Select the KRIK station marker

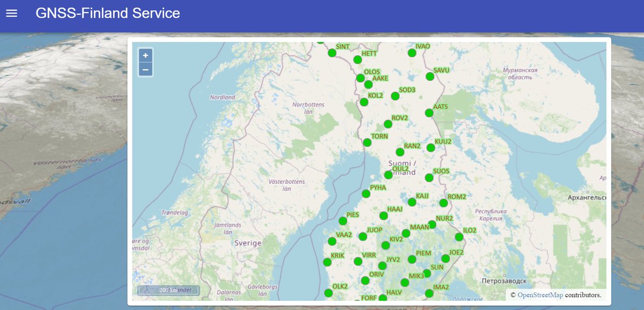tap(327, 262)
